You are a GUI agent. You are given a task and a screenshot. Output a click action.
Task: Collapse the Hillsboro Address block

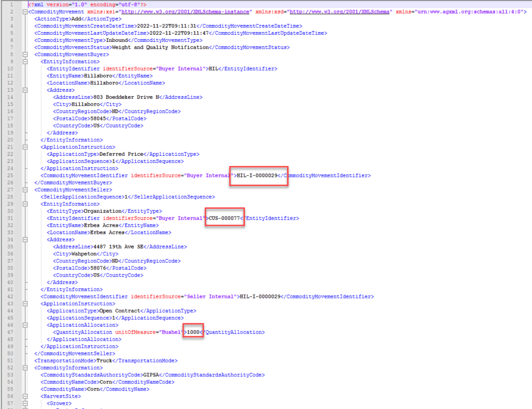pyautogui.click(x=24, y=90)
